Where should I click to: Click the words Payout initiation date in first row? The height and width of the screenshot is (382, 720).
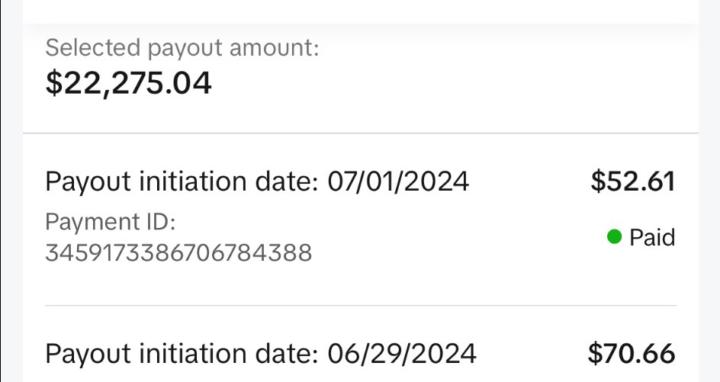tap(182, 182)
